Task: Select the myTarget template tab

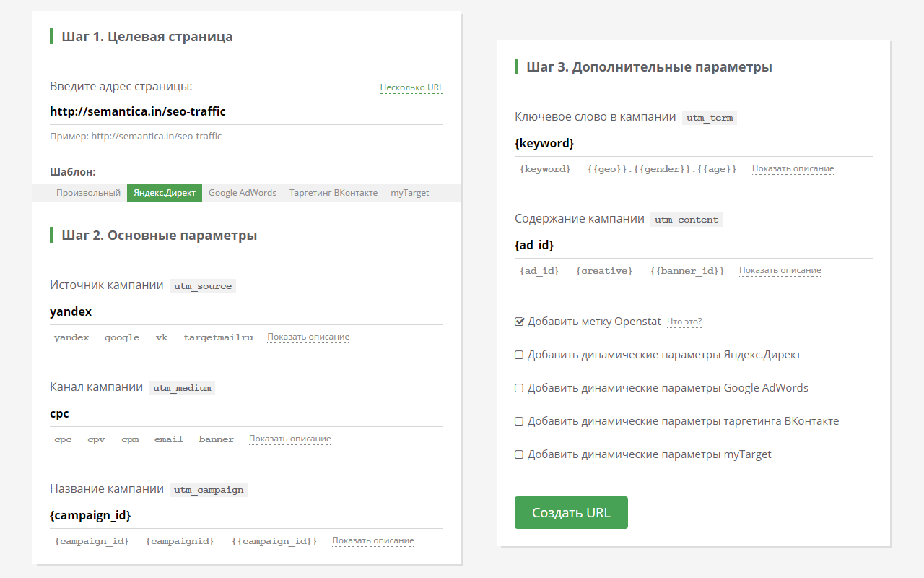Action: [x=410, y=193]
